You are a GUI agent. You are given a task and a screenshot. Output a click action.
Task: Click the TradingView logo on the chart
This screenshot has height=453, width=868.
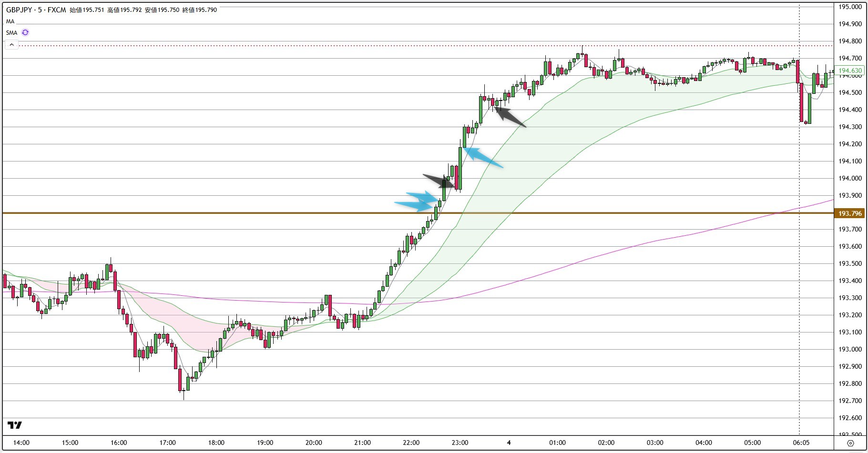pos(15,425)
